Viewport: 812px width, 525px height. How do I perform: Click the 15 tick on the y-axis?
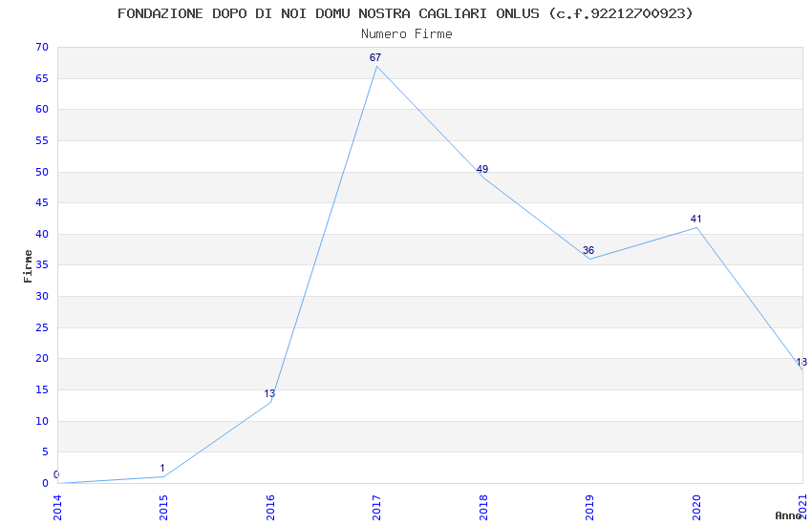42,390
